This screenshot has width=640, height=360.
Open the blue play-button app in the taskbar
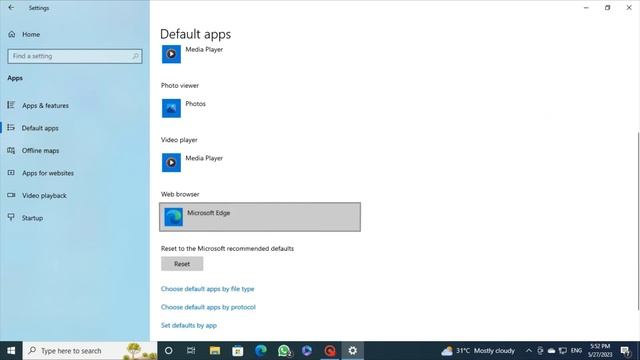(307, 351)
